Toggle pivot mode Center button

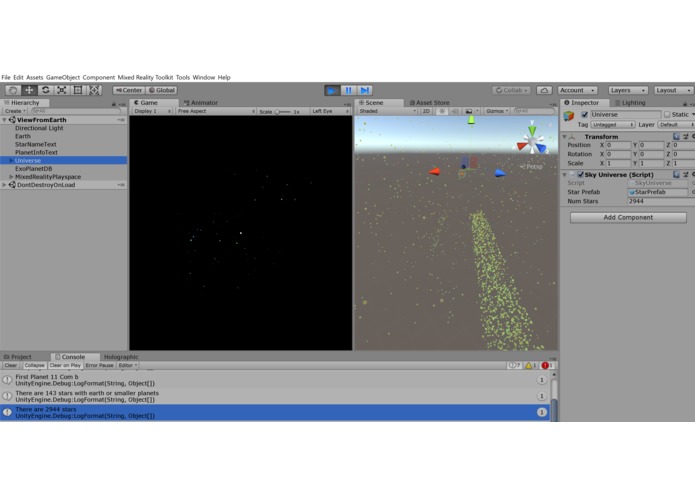point(129,90)
